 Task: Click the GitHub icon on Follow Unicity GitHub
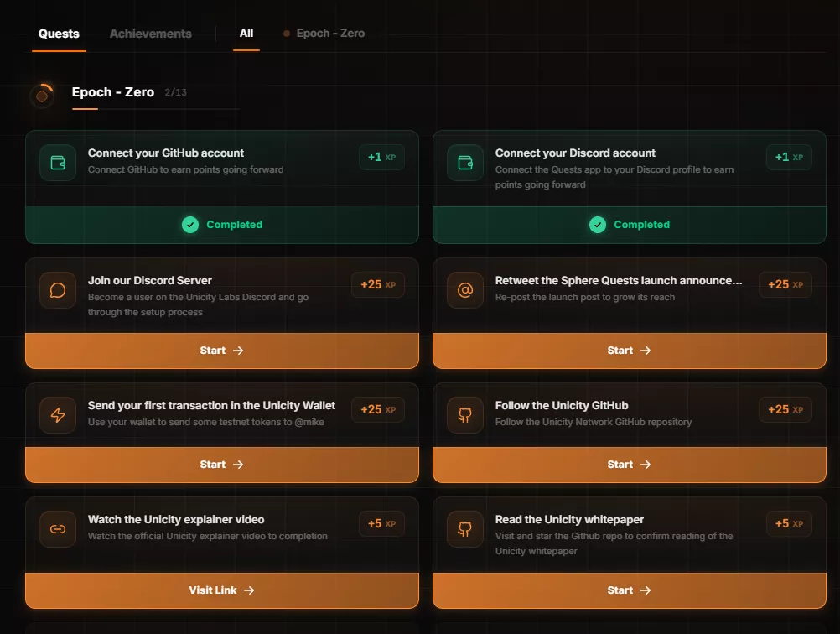click(x=465, y=415)
